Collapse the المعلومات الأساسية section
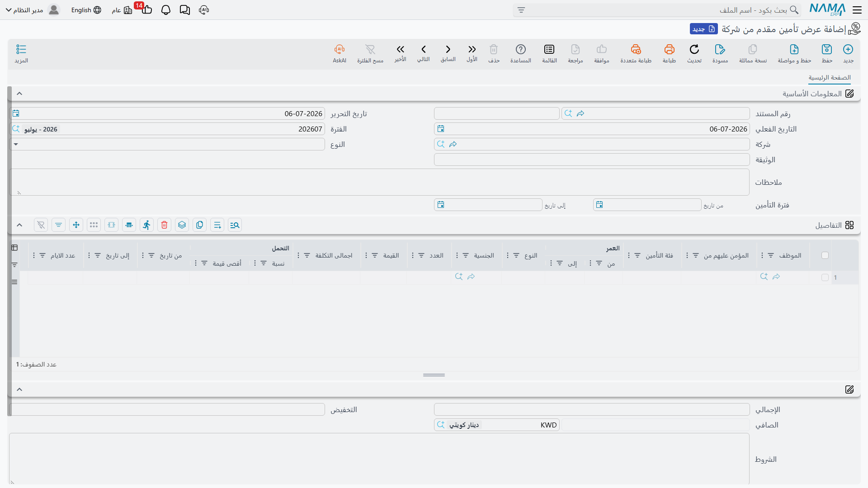The image size is (868, 488). point(19,94)
